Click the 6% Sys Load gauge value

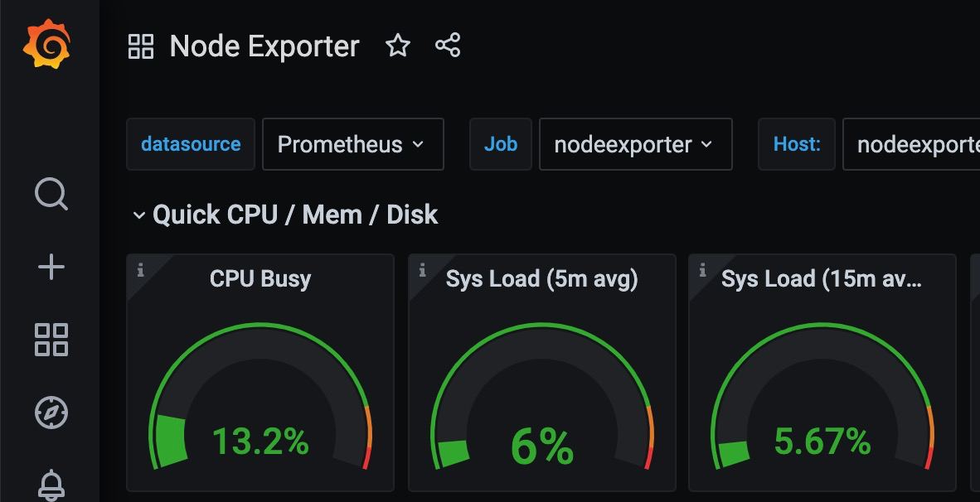click(x=542, y=446)
